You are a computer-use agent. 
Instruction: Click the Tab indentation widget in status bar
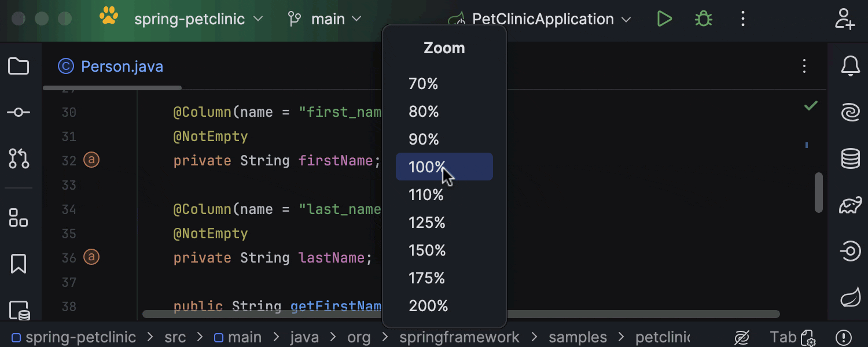tap(785, 337)
